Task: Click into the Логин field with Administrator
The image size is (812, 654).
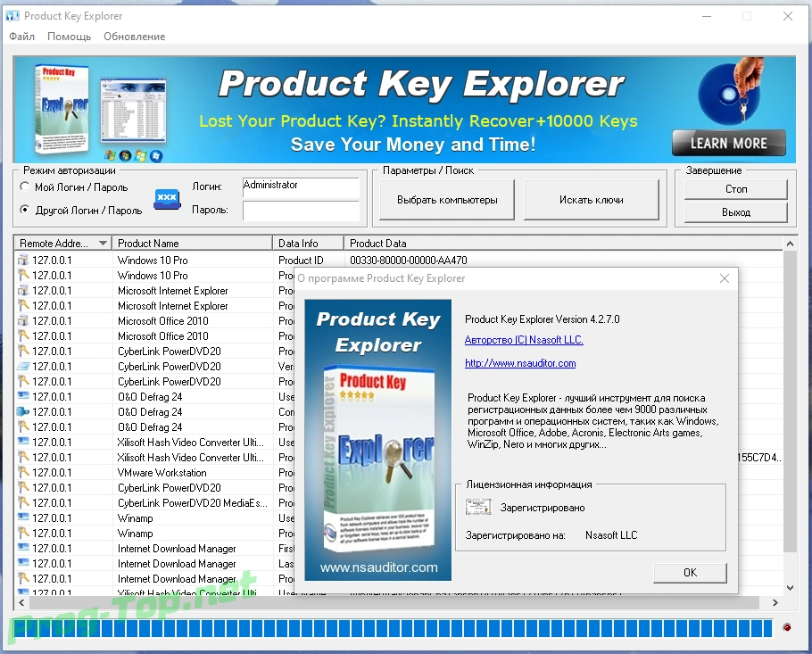Action: 301,187
